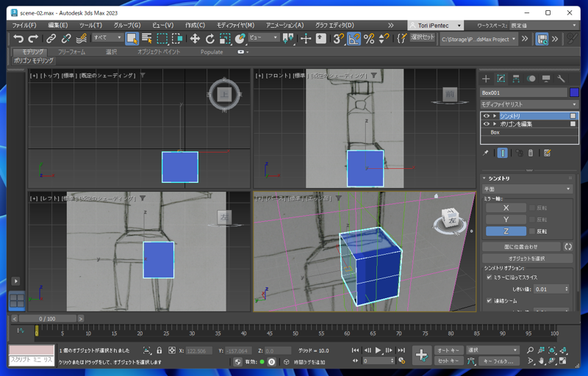Select the Bind to Space Warp tool

click(x=81, y=38)
